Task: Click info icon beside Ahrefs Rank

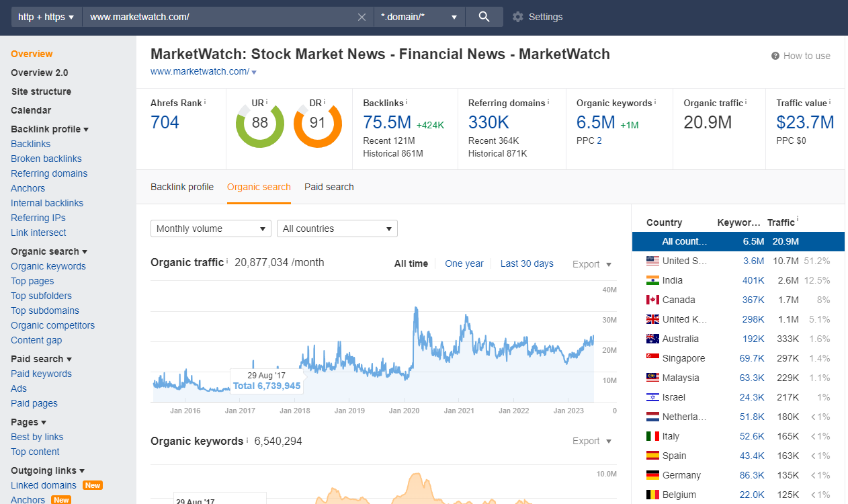Action: tap(205, 102)
